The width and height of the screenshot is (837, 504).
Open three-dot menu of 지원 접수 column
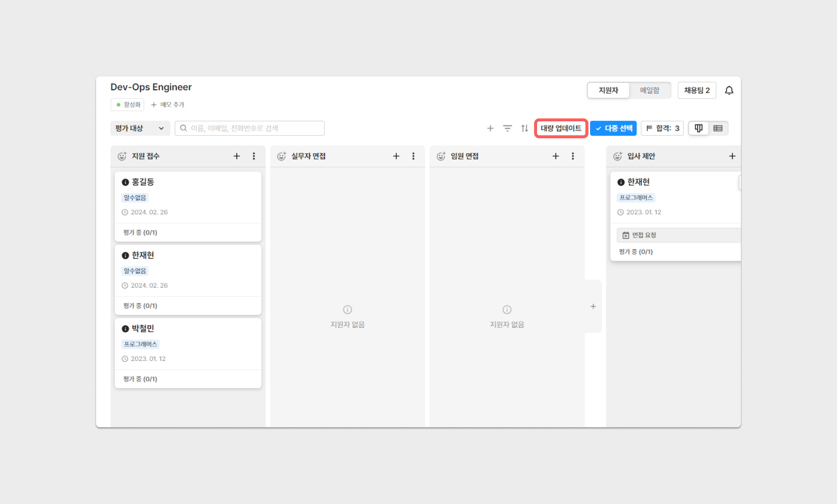point(254,156)
